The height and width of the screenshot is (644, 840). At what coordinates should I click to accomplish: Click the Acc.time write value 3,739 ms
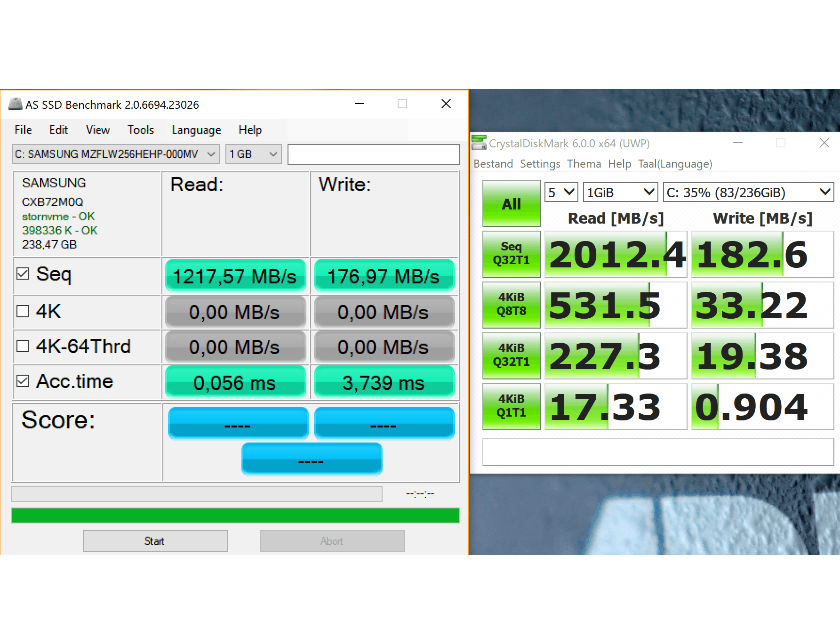[x=384, y=382]
